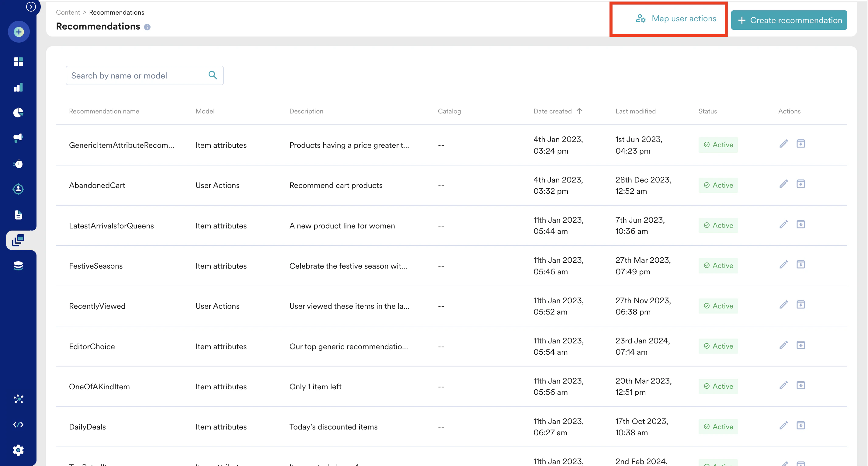Click the Content breadcrumb link
Image resolution: width=868 pixels, height=466 pixels.
(68, 12)
